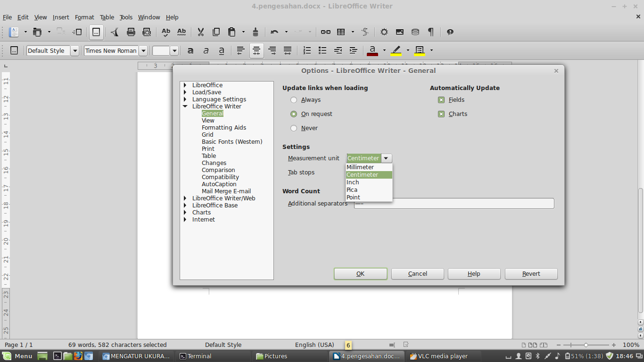Insert a hyperlink using chain icon

325,32
